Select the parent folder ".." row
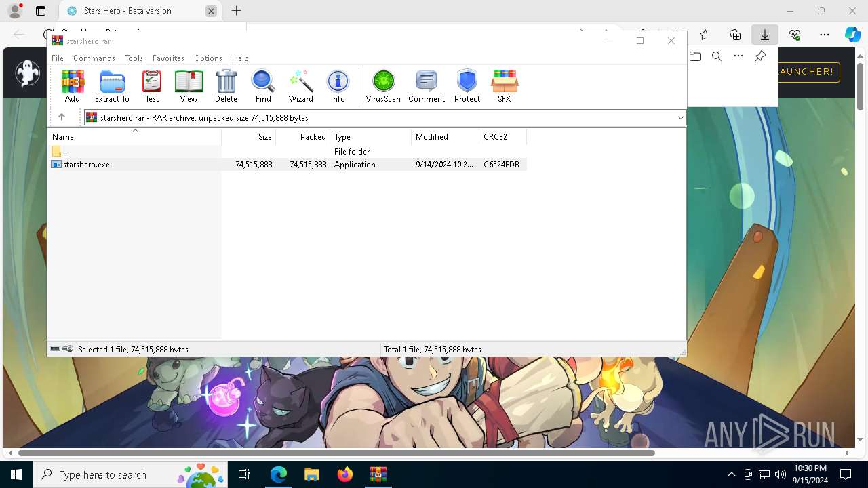Image resolution: width=868 pixels, height=488 pixels. 288,152
